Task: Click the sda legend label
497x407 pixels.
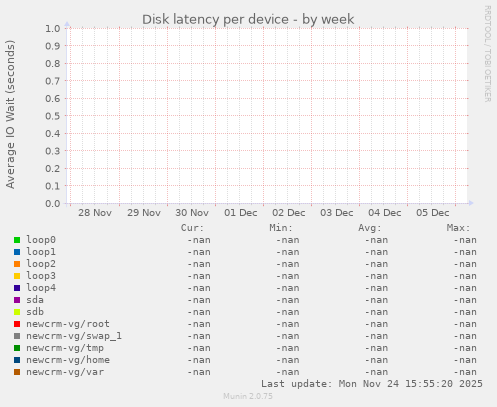Action: [x=35, y=300]
